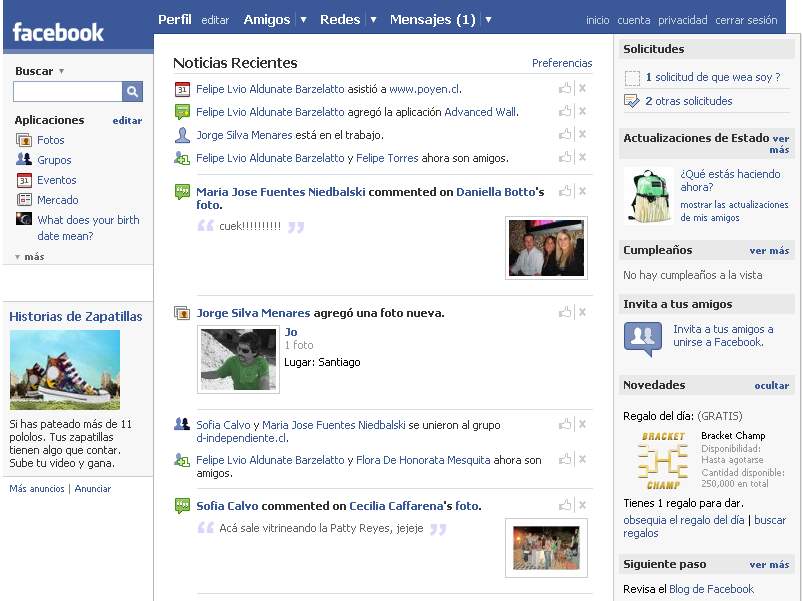Click the birth date app icon
Screen dimensions: 802x601
(24, 219)
